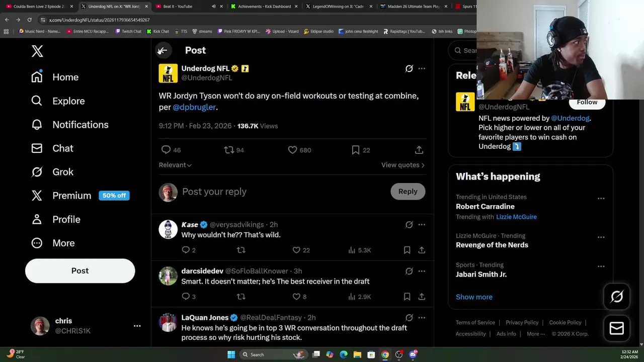The image size is (644, 362).
Task: Bookmark the main post with 22 bookmarks
Action: pyautogui.click(x=361, y=150)
